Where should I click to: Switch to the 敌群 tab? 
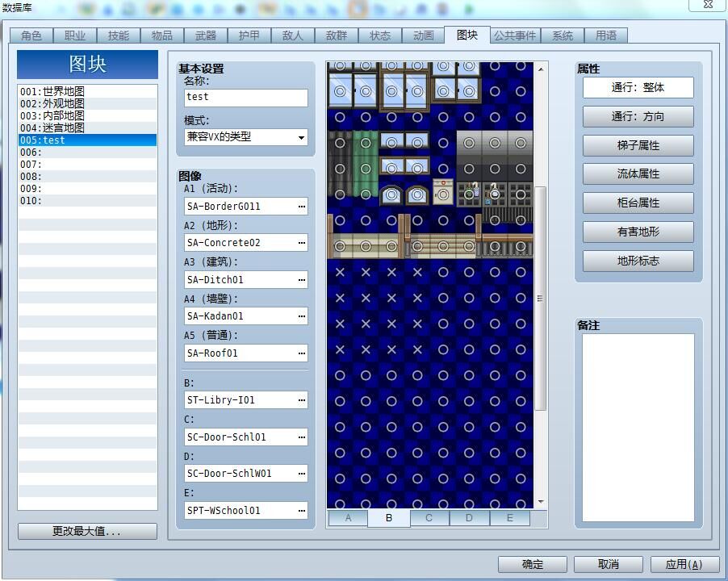pos(337,36)
